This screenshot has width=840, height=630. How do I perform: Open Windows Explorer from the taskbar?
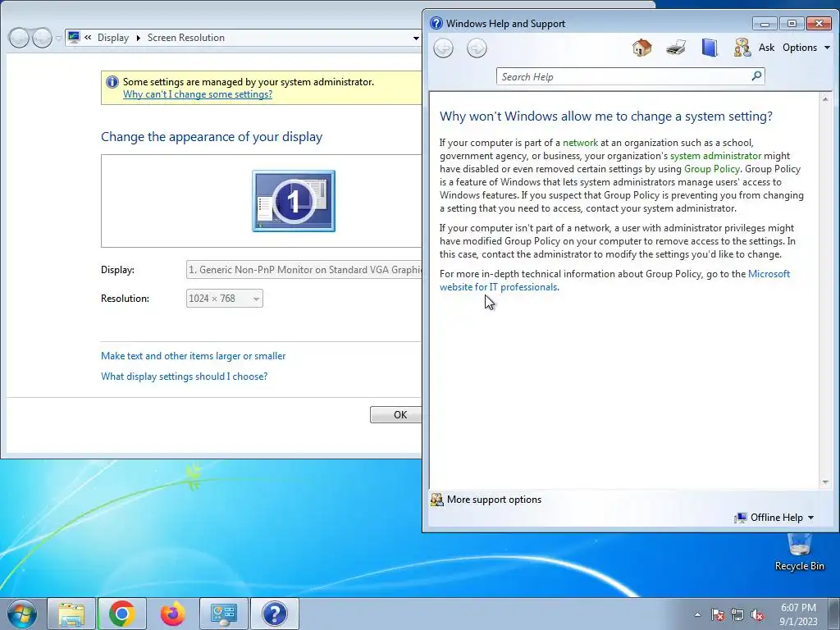tap(71, 614)
